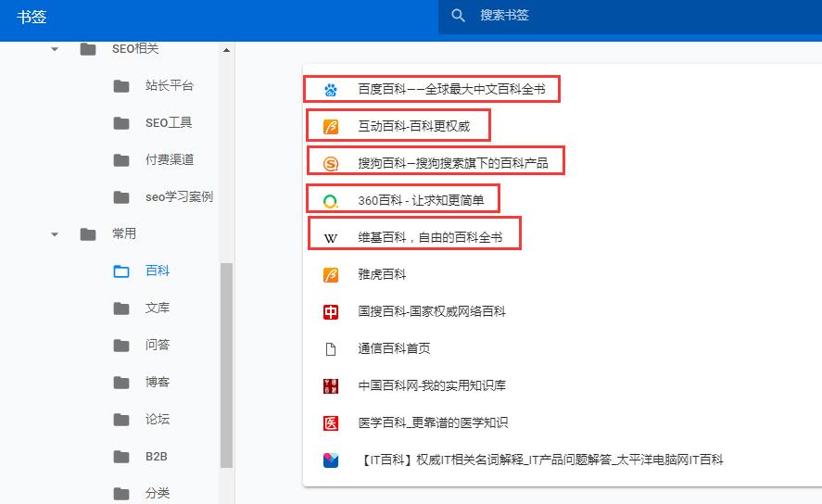822x504 pixels.
Task: Click the 雅虎百科 orange favicon
Action: click(x=331, y=275)
